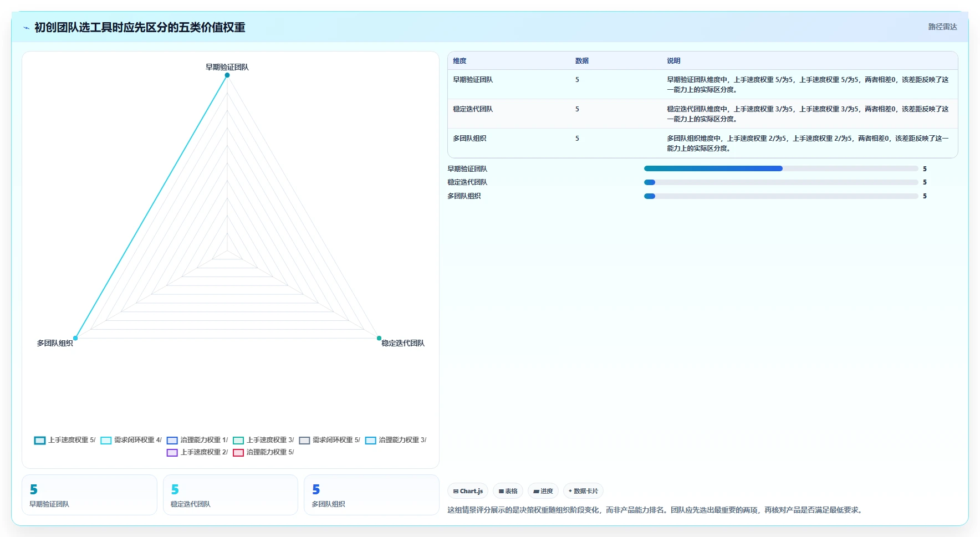980x537 pixels.
Task: Toggle legend item 需求闭环权重 4/
Action: coord(131,440)
